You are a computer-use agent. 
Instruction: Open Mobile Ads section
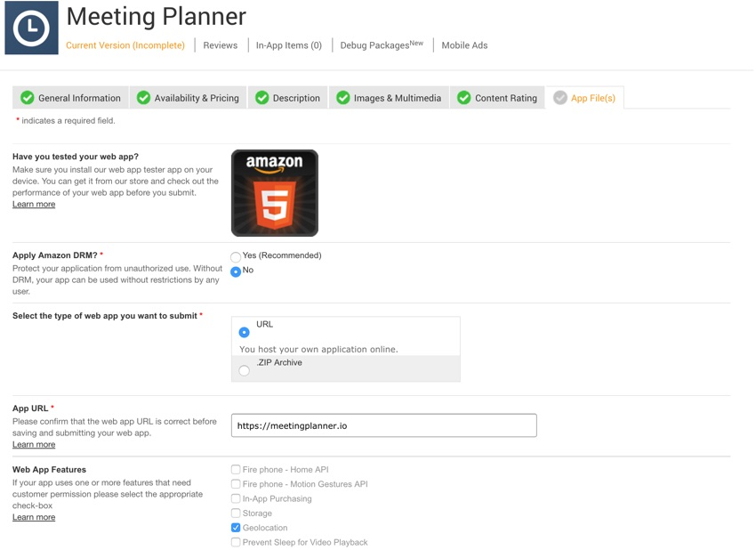tap(464, 45)
